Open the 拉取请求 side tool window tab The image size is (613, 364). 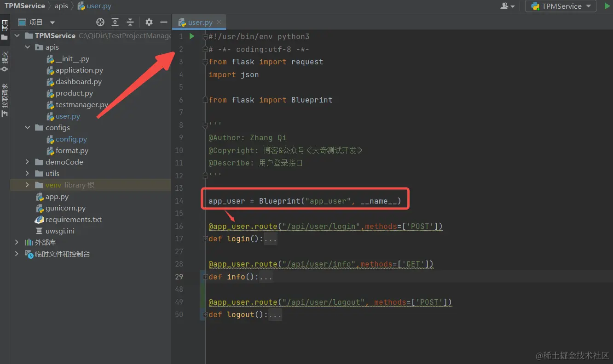[5, 100]
